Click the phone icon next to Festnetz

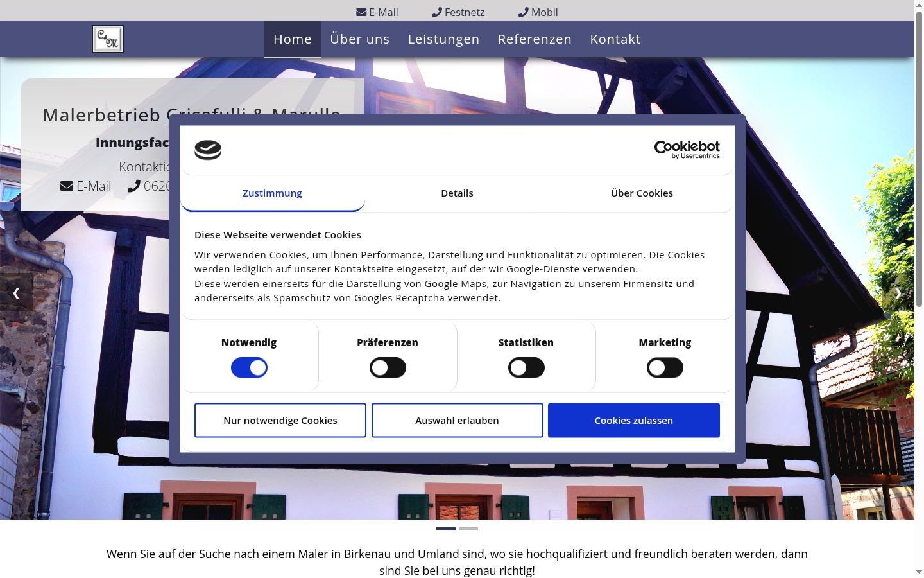(x=437, y=12)
